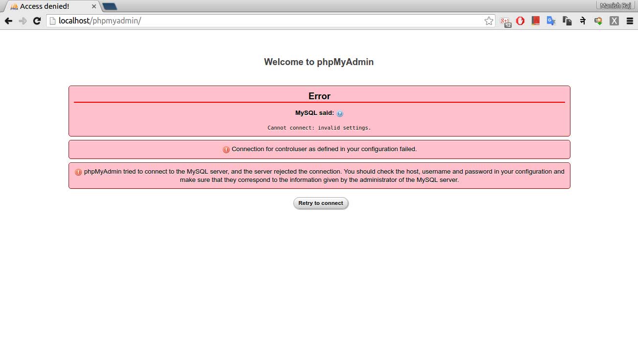Viewport: 638px width, 364px height.
Task: Click the page info icon in address bar
Action: pos(53,21)
